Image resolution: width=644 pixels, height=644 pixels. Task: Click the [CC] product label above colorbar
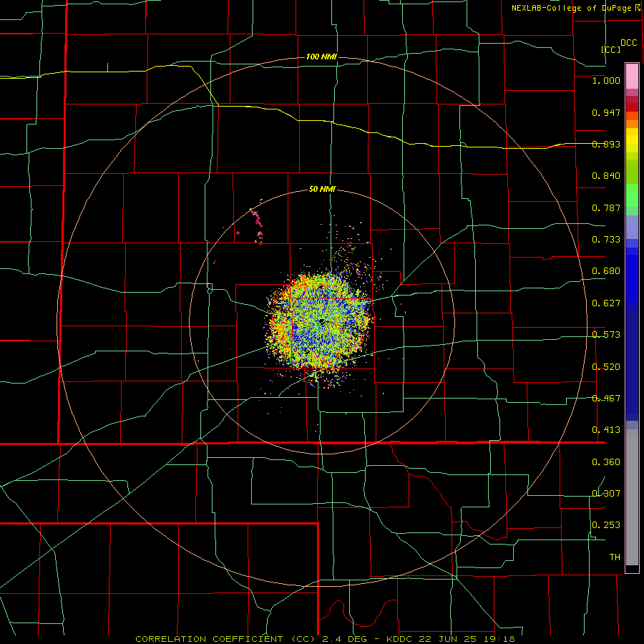(611, 49)
